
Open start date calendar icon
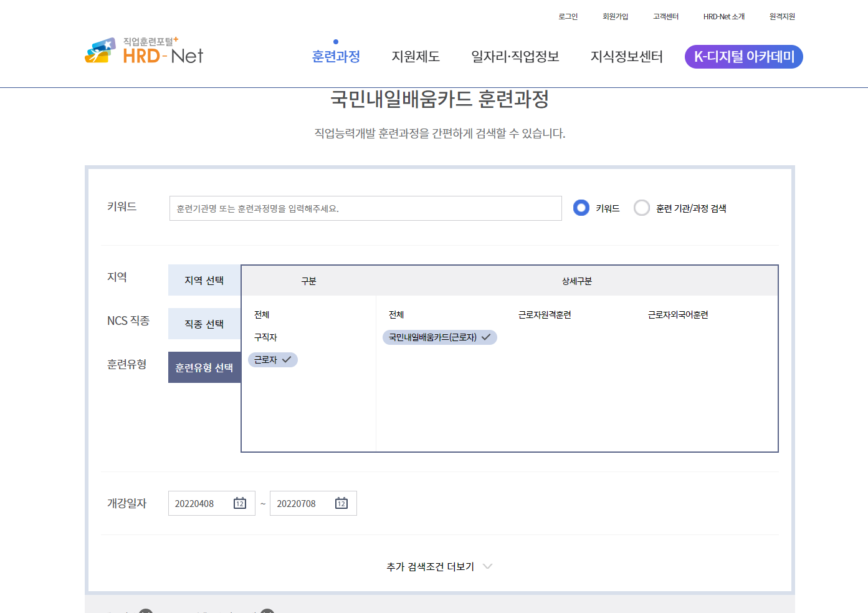tap(240, 503)
